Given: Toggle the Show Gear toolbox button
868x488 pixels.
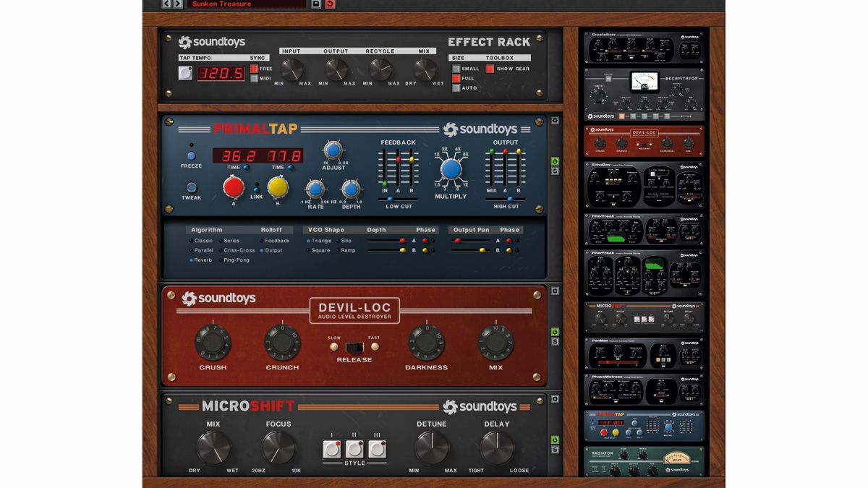Looking at the screenshot, I should click(x=490, y=69).
